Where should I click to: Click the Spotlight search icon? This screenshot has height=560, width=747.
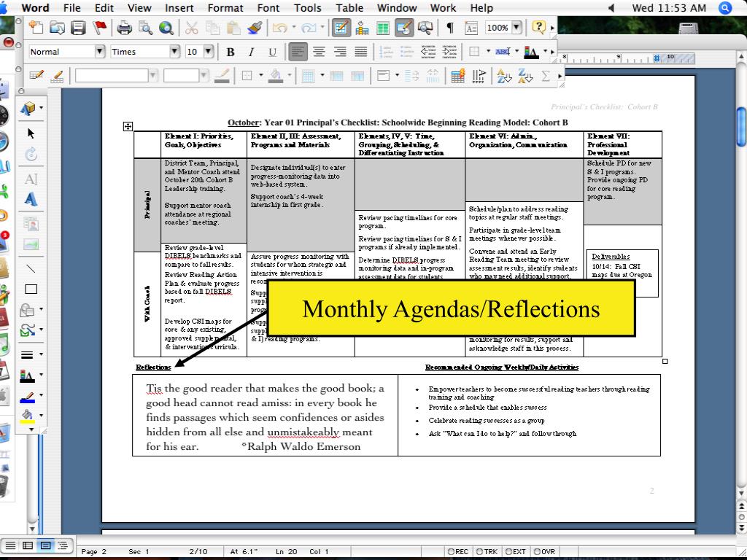(724, 8)
